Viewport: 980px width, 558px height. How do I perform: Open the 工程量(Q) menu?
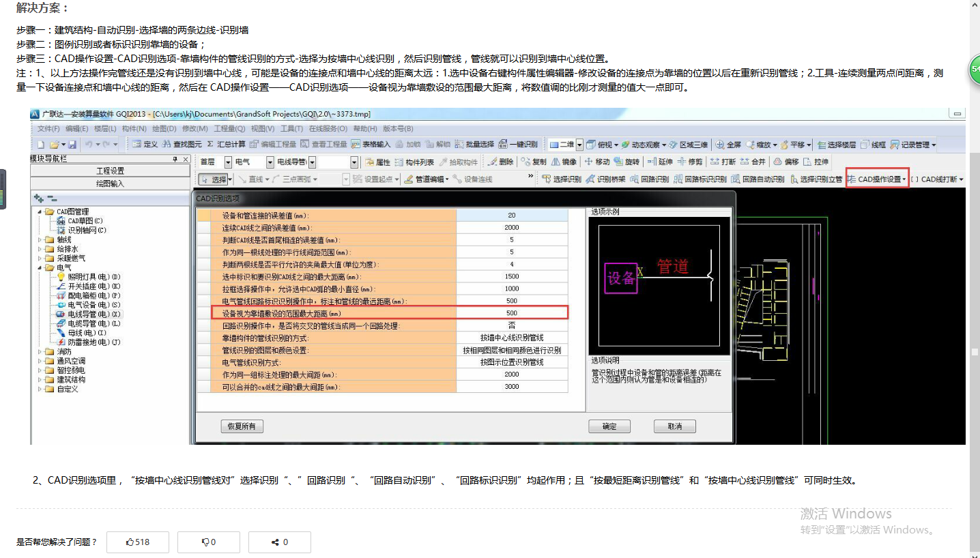[229, 128]
